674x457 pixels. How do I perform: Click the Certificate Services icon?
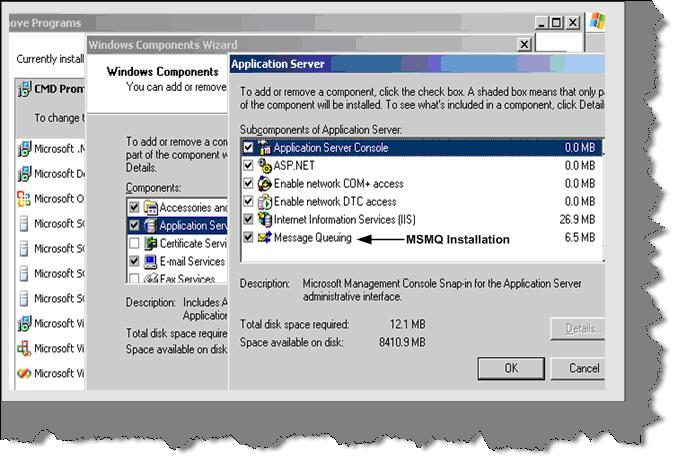(150, 243)
